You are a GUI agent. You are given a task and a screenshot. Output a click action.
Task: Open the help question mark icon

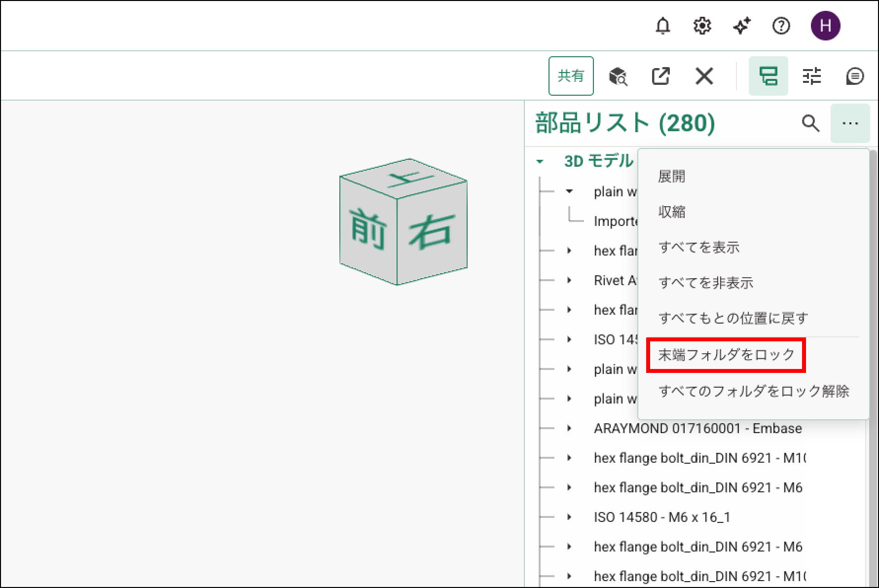pos(781,26)
